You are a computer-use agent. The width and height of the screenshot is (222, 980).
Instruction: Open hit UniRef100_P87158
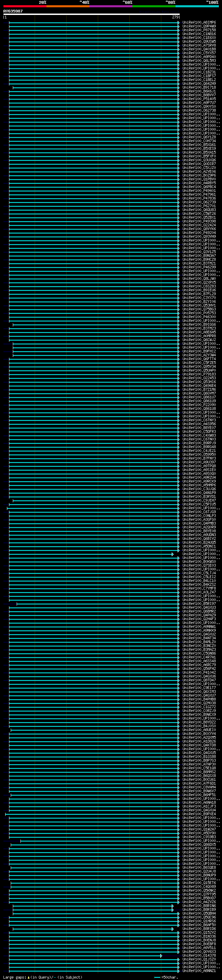[x=199, y=30]
